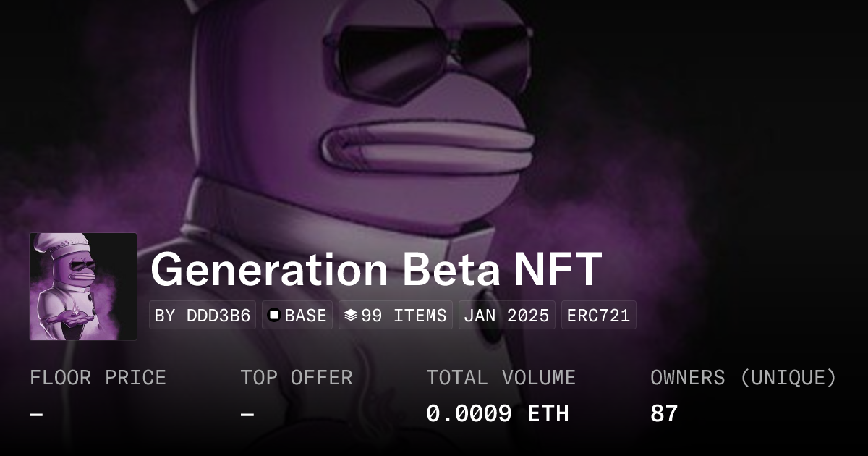Open the Generation Beta NFT collection thumbnail

(x=83, y=287)
